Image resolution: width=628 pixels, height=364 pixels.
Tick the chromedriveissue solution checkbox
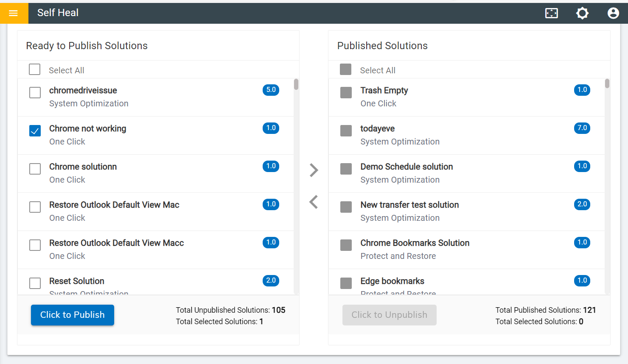point(35,93)
